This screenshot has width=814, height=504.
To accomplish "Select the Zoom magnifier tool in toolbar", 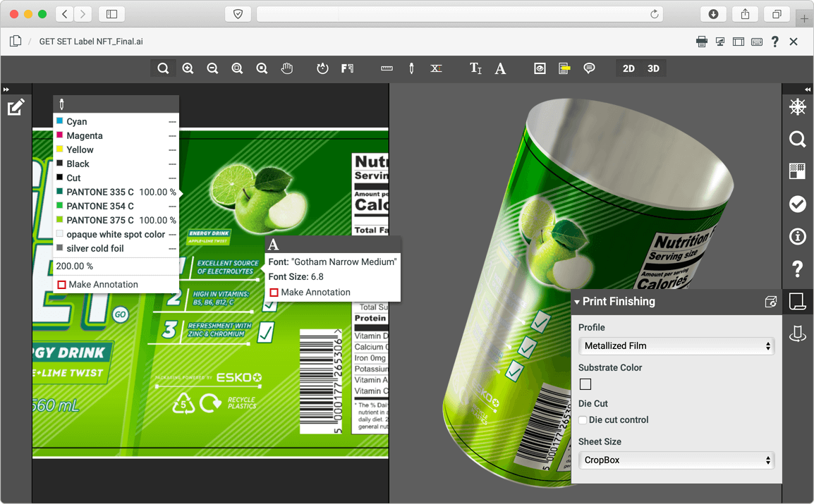I will click(163, 68).
